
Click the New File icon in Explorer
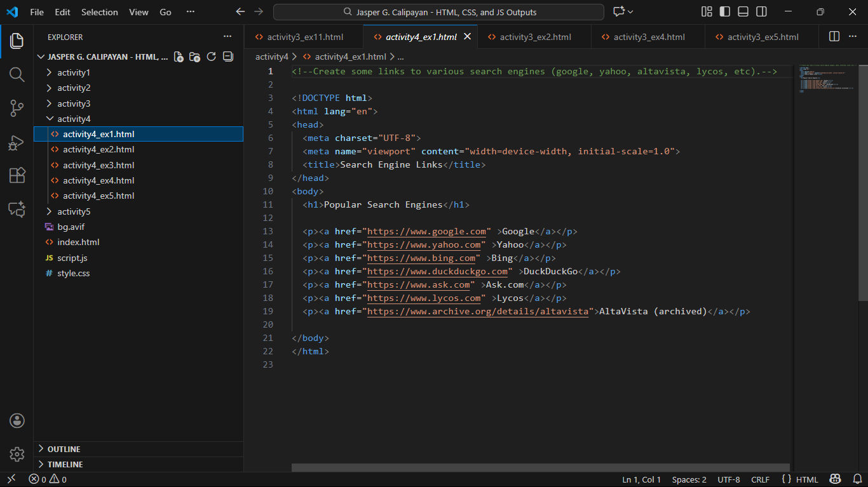tap(179, 57)
